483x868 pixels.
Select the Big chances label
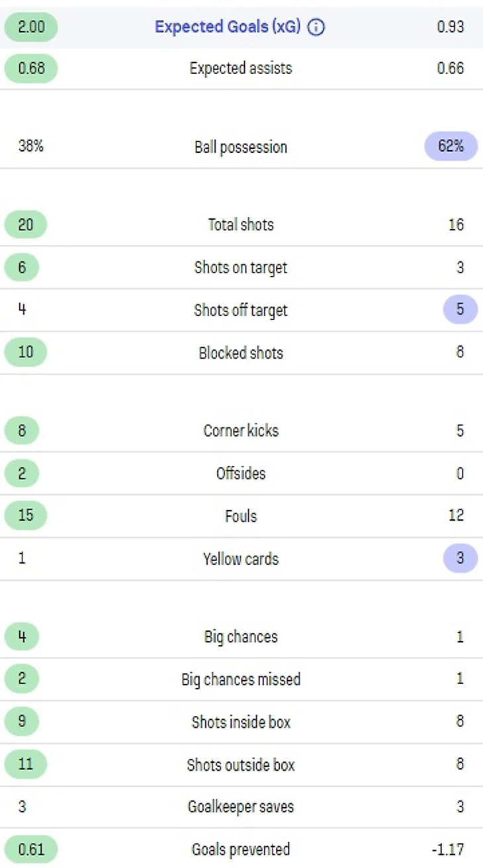point(241,637)
